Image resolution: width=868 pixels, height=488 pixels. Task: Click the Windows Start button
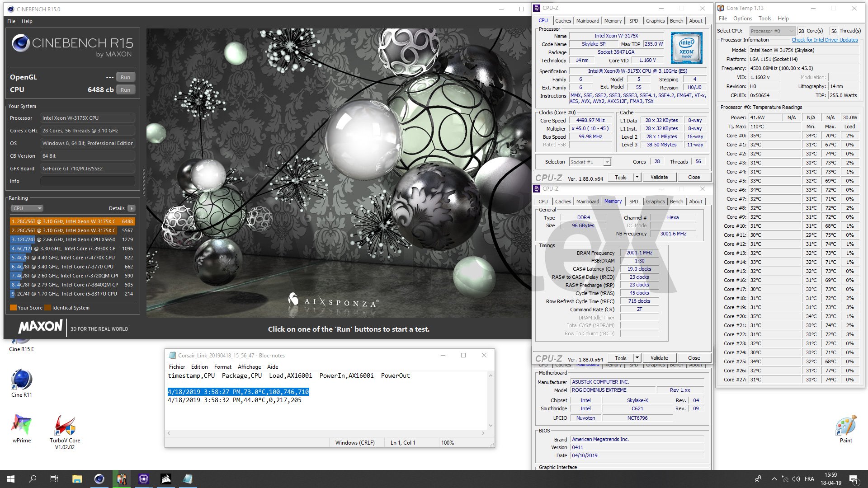11,479
